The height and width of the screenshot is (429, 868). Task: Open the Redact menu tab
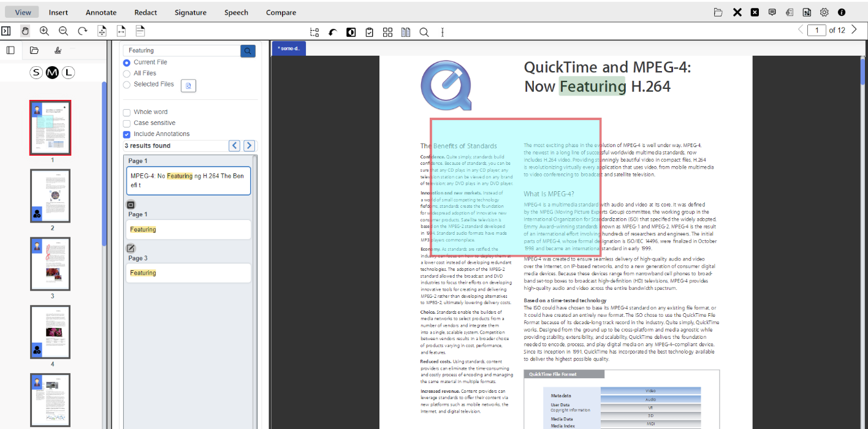pos(145,12)
